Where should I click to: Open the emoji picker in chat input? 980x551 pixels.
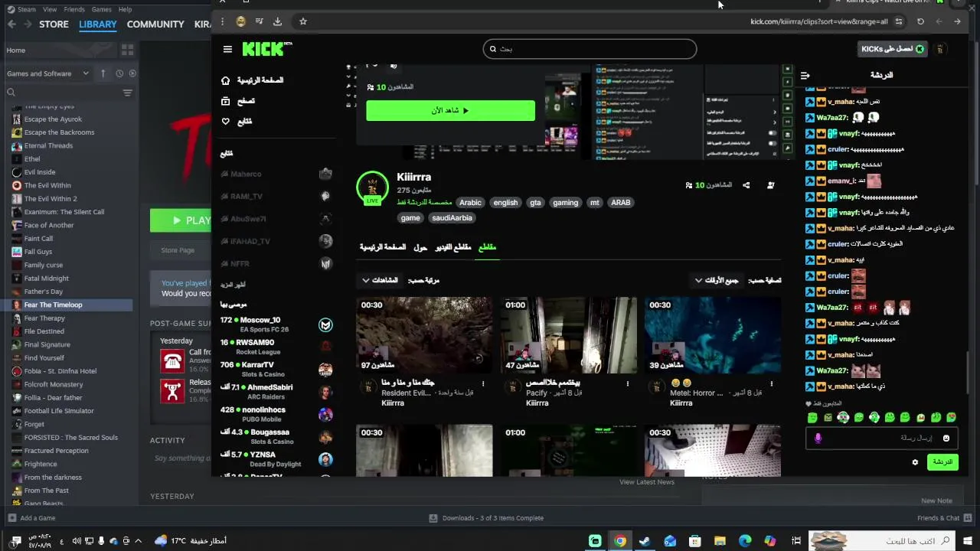tap(946, 439)
